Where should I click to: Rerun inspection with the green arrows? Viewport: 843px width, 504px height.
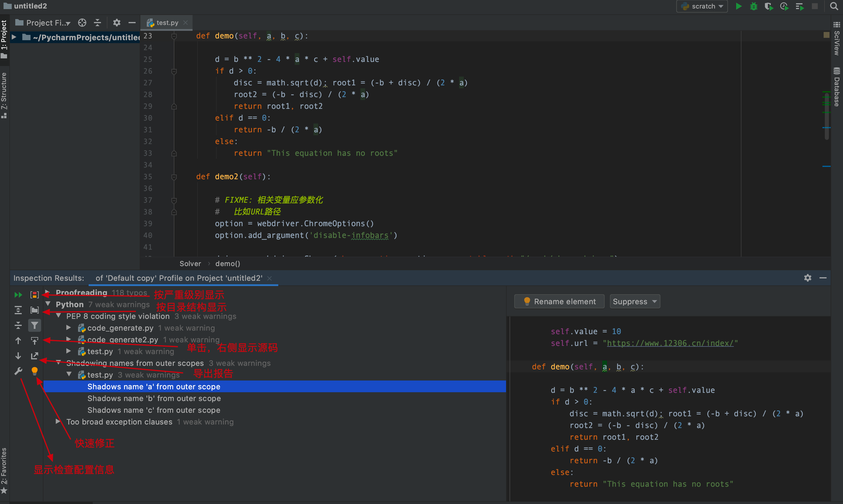[18, 295]
